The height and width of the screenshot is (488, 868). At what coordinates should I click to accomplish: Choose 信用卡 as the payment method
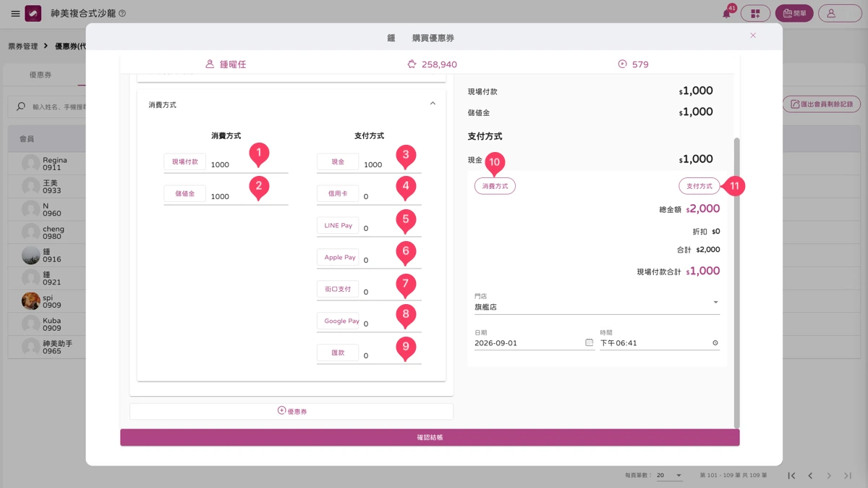[338, 194]
